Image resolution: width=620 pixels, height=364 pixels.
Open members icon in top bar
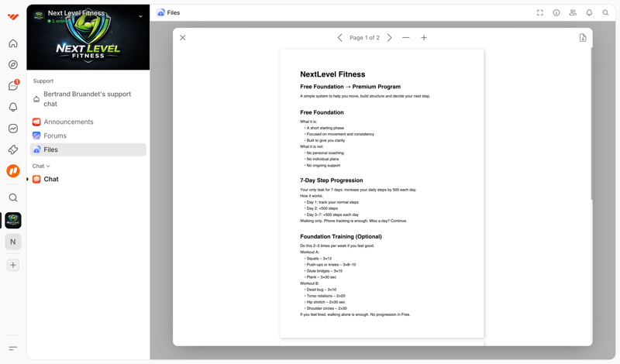573,12
